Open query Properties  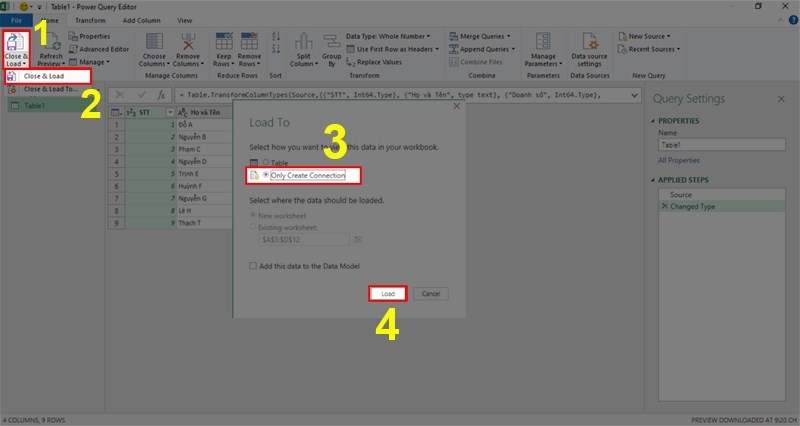(x=89, y=36)
